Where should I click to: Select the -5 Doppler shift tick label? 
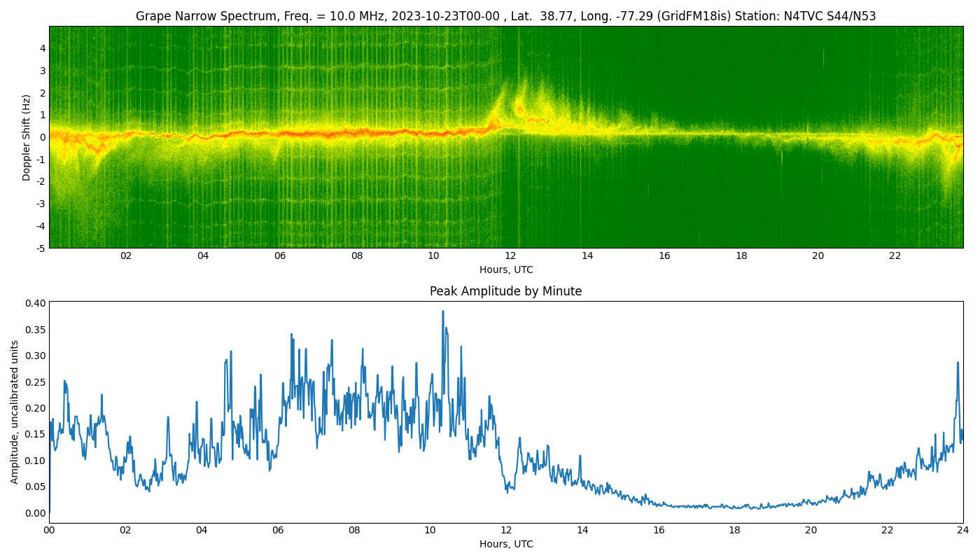[41, 247]
